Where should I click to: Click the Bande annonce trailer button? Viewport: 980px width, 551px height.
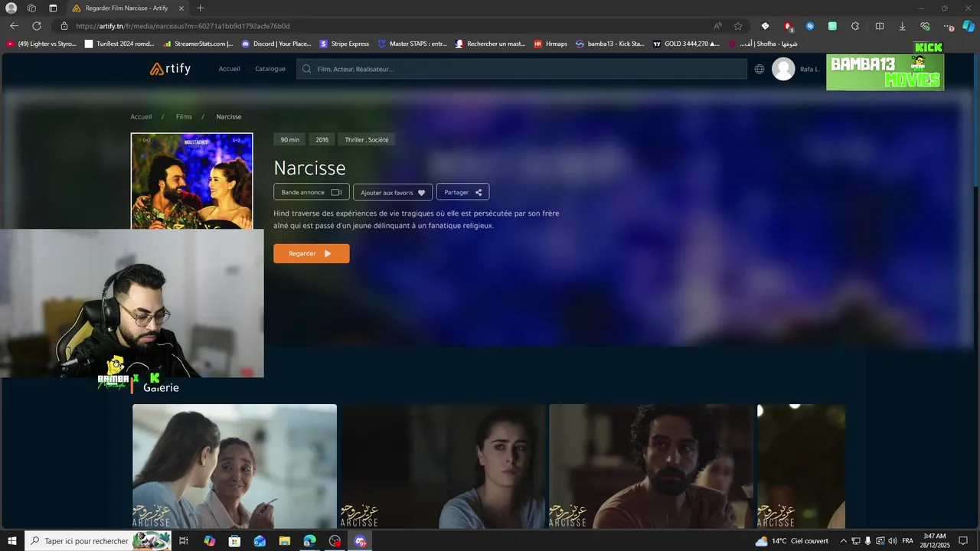[x=312, y=192]
